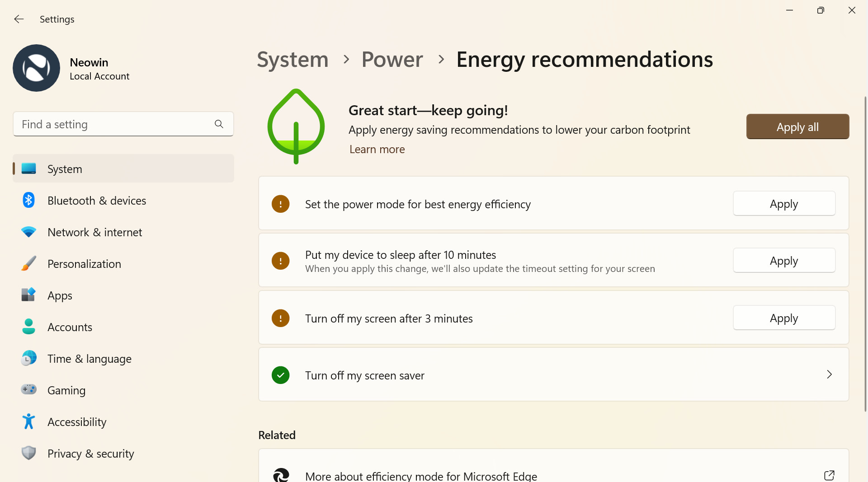Click the Find a setting search box
This screenshot has width=868, height=482.
[x=123, y=124]
